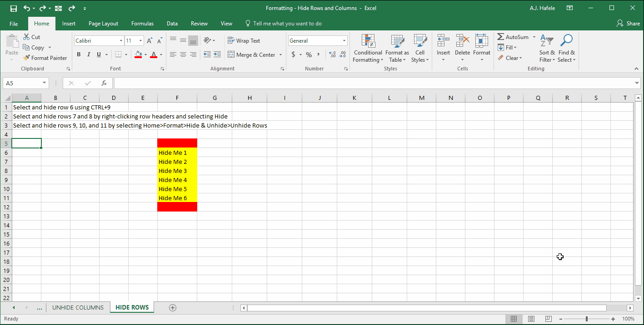Click Increase Decimal icon
The height and width of the screenshot is (325, 644).
click(332, 54)
